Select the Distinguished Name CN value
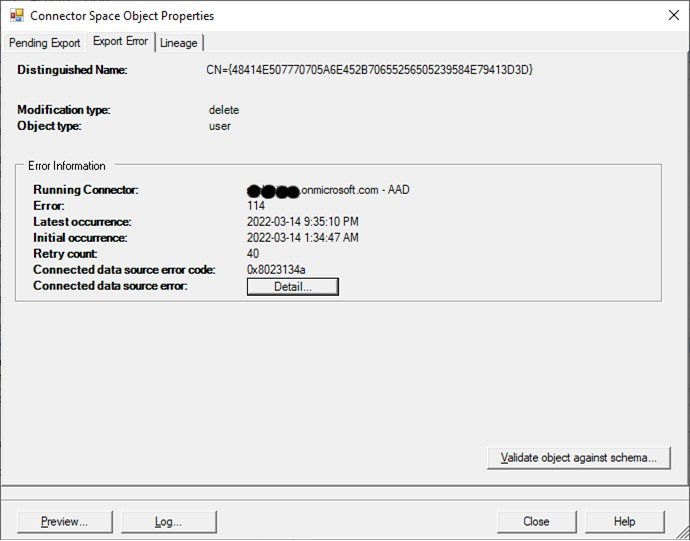Image resolution: width=690 pixels, height=541 pixels. (369, 70)
